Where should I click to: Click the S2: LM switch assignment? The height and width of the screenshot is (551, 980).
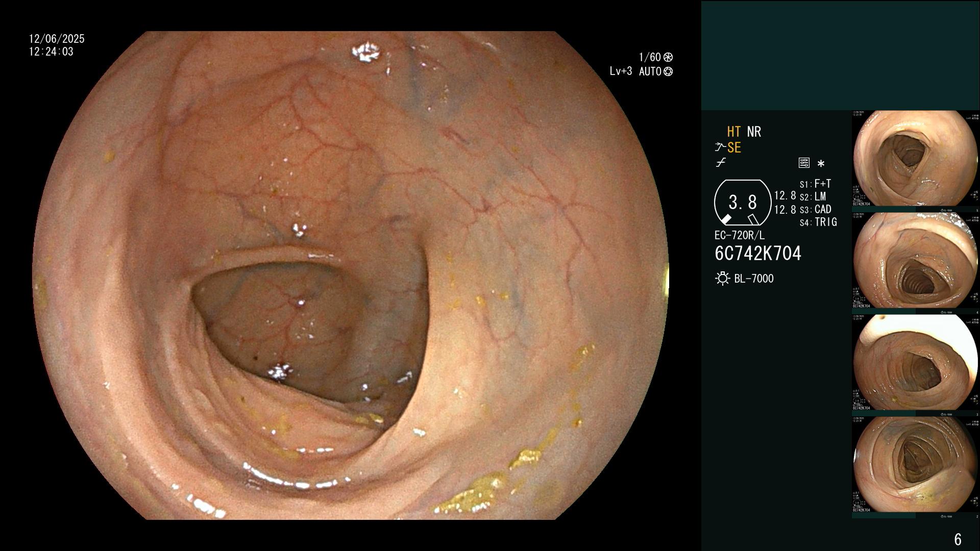(813, 196)
